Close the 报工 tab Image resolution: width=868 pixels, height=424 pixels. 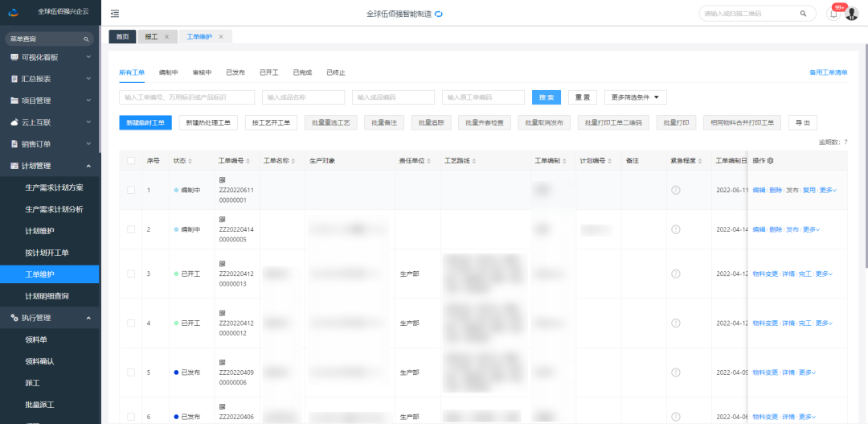click(166, 37)
